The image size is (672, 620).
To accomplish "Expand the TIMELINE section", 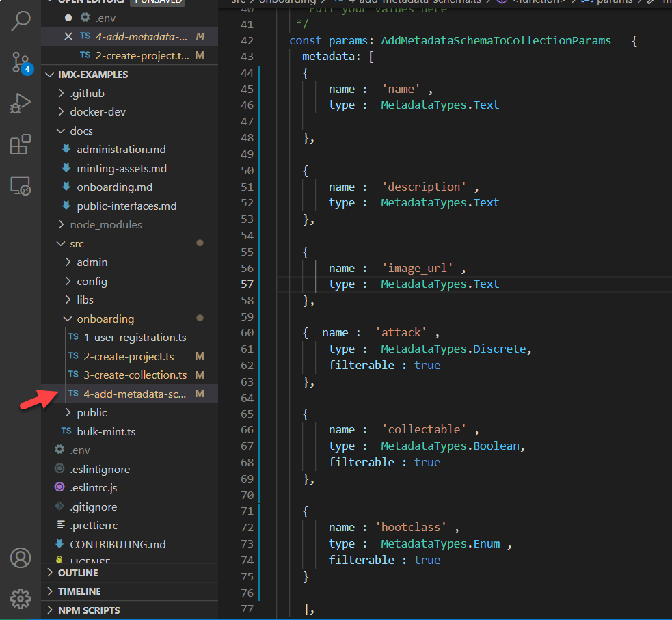I will point(129,591).
